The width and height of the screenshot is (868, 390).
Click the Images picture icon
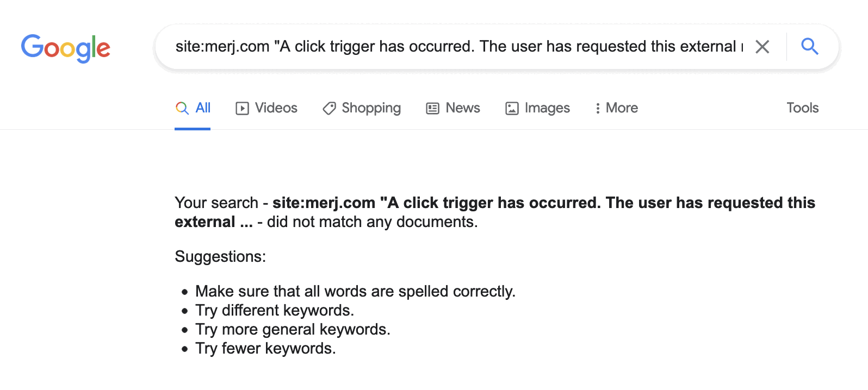512,109
